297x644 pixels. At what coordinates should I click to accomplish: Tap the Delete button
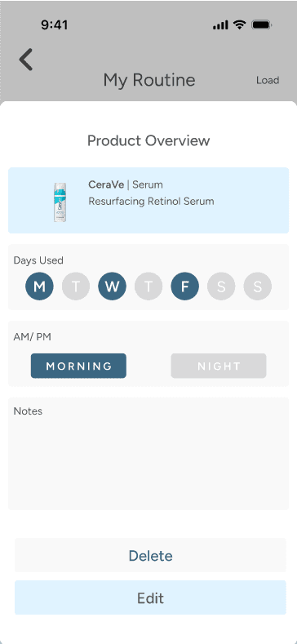150,555
